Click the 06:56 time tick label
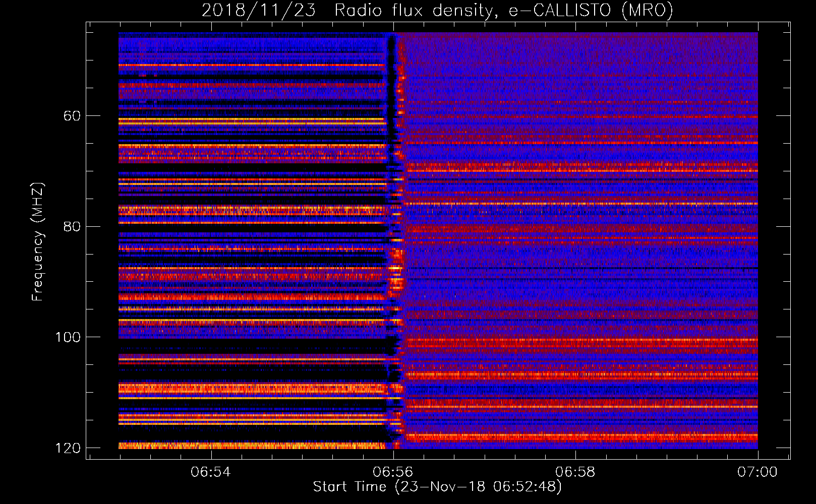The image size is (816, 504). 392,472
